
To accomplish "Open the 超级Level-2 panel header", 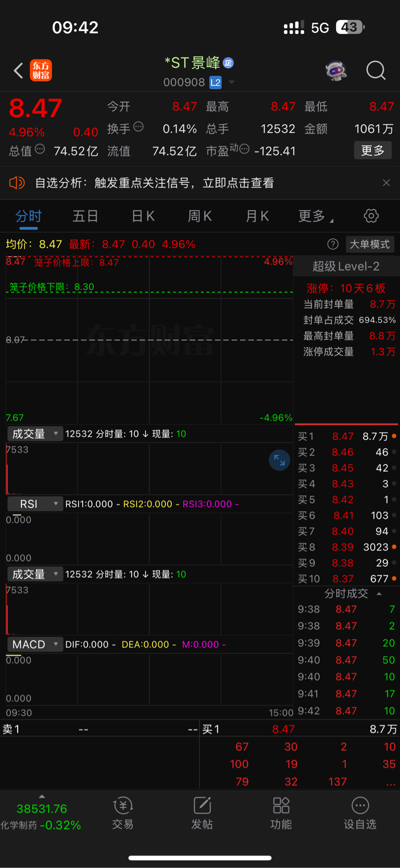I will click(x=346, y=266).
